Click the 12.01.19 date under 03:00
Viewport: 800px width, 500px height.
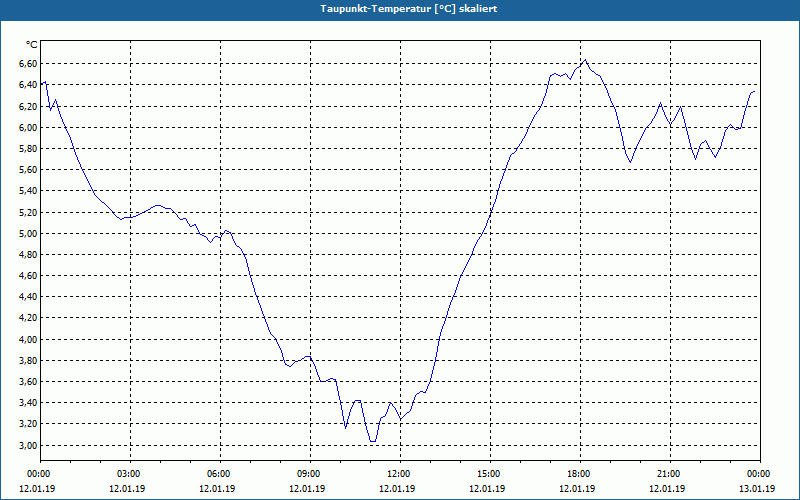pyautogui.click(x=127, y=489)
